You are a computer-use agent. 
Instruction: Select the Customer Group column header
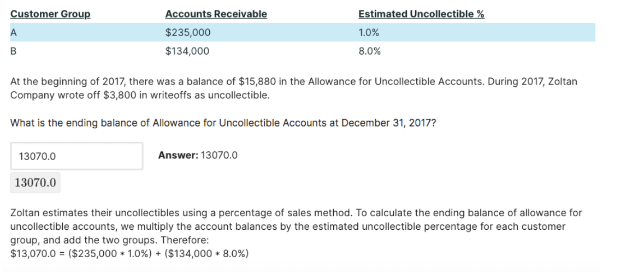pyautogui.click(x=50, y=14)
